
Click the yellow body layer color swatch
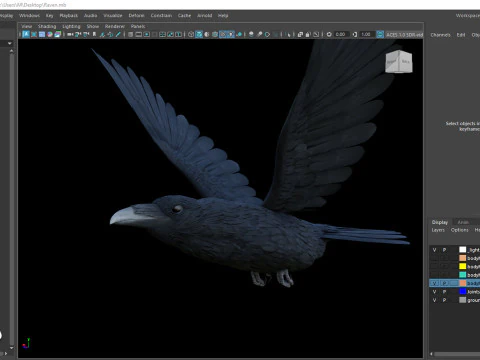pos(463,266)
